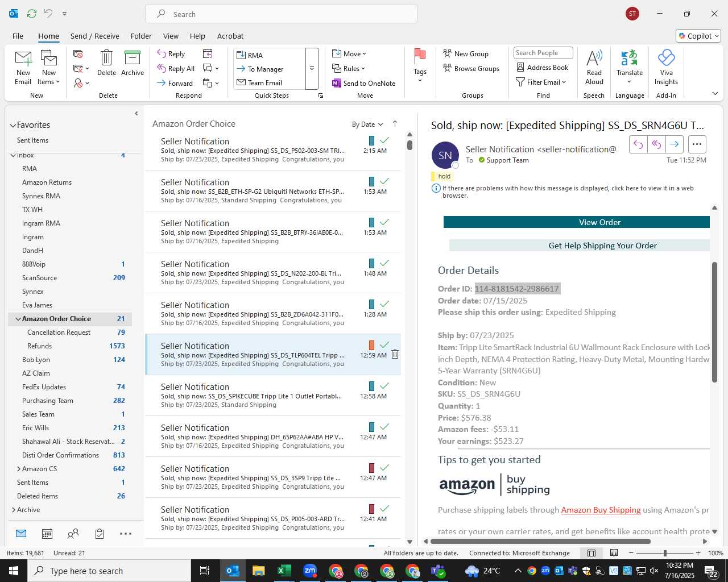Open the File tab
Viewport: 728px width, 582px height.
tap(18, 36)
